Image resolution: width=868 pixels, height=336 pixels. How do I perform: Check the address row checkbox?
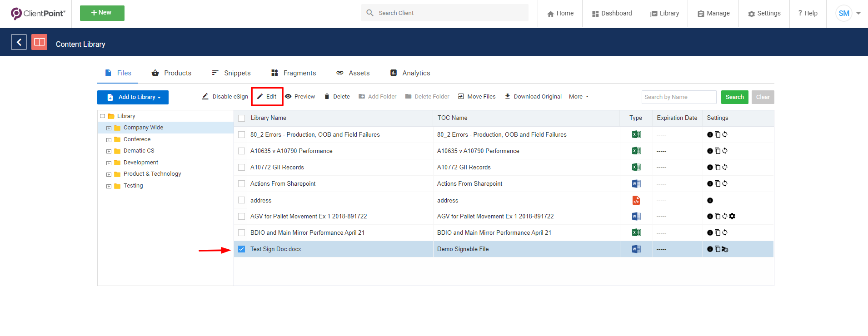[x=242, y=200]
